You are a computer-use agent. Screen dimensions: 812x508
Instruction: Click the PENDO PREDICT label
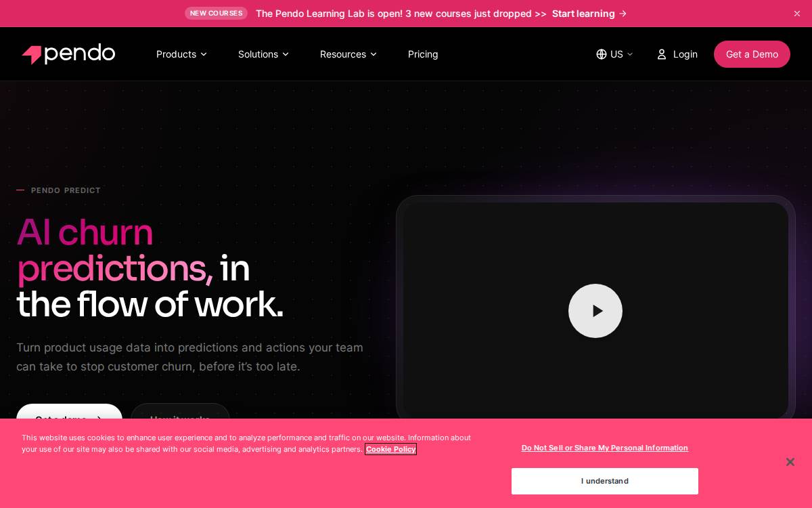pyautogui.click(x=66, y=190)
